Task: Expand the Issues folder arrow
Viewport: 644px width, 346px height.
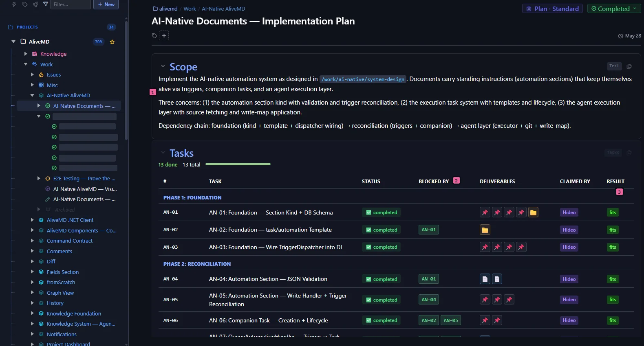Action: pos(32,74)
